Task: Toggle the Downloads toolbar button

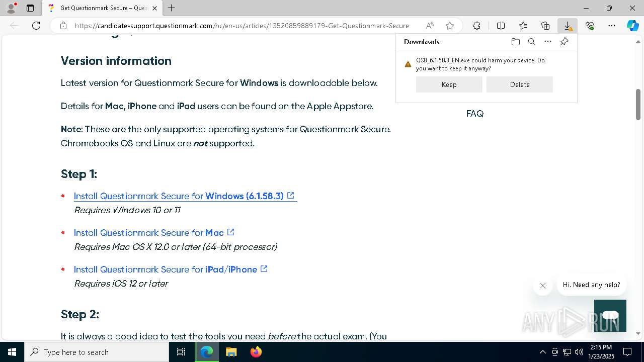Action: tap(568, 26)
